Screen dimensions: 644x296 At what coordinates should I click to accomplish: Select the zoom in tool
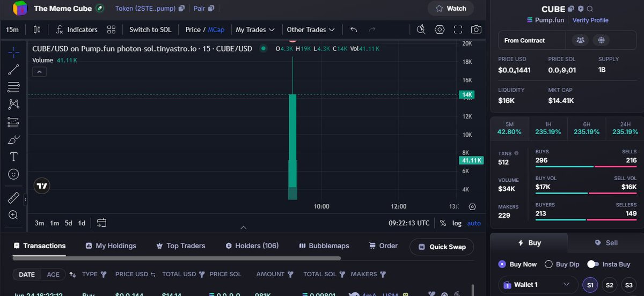point(14,215)
